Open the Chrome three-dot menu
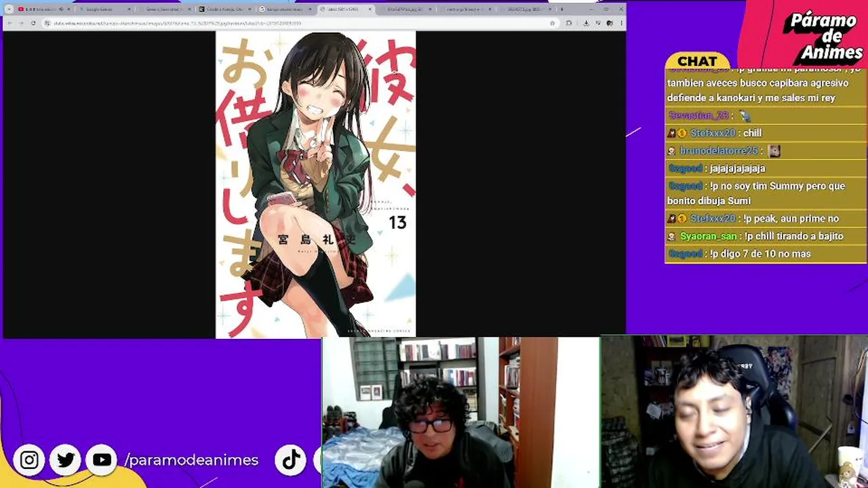The height and width of the screenshot is (488, 868). click(620, 23)
